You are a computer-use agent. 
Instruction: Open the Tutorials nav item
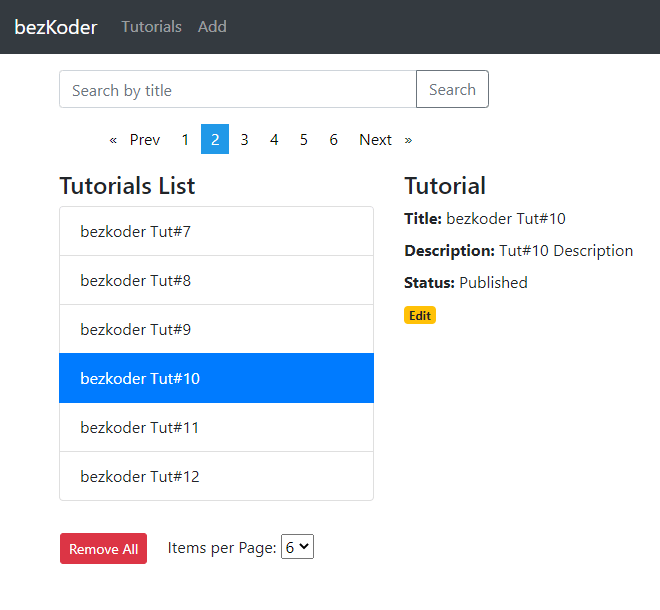(152, 27)
